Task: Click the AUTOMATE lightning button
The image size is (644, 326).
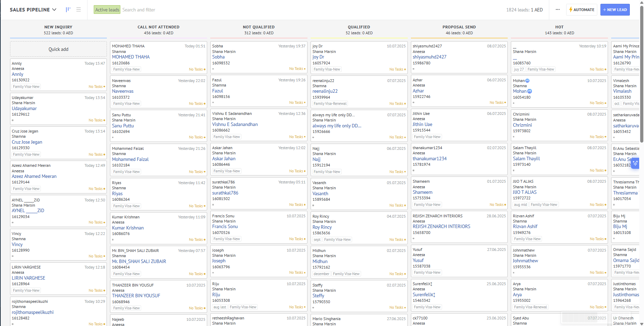Action: [582, 10]
